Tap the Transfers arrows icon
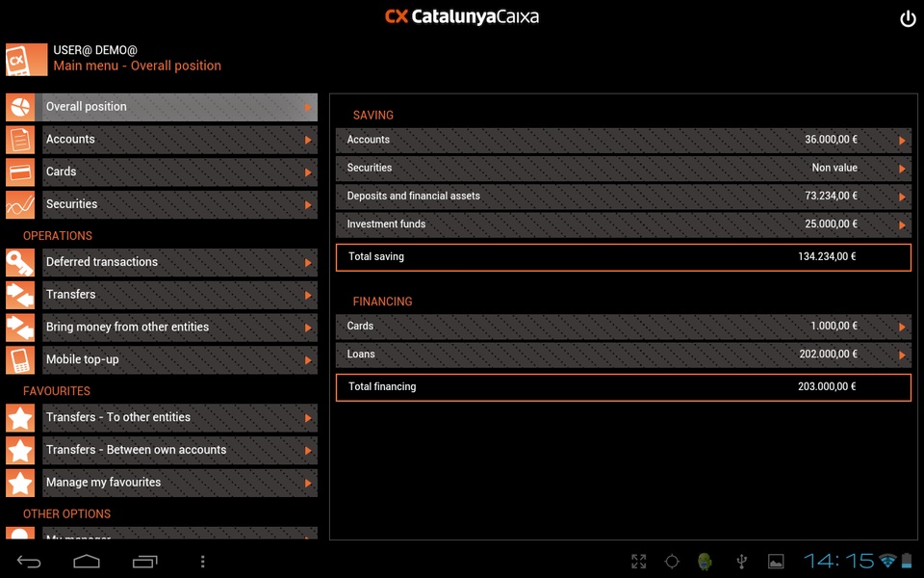The width and height of the screenshot is (924, 578). point(20,295)
